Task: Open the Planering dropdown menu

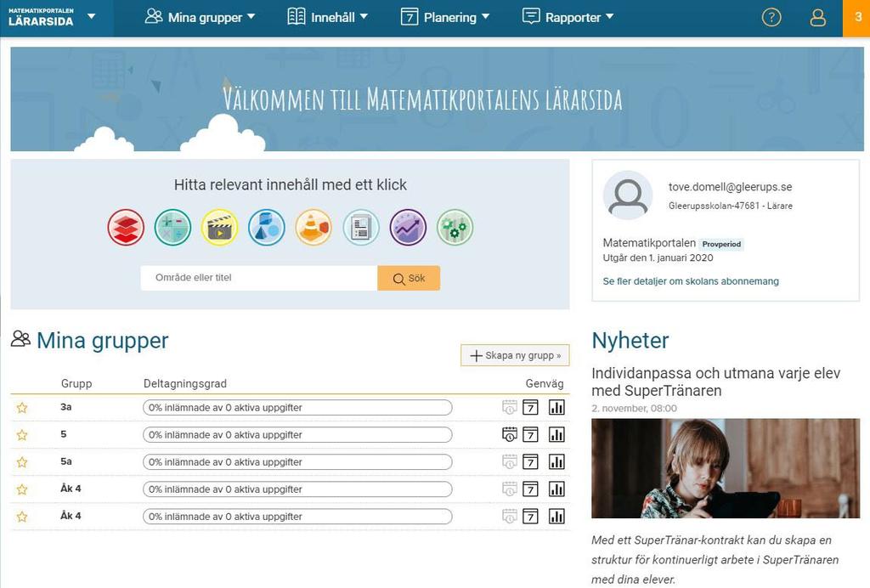Action: pyautogui.click(x=445, y=17)
